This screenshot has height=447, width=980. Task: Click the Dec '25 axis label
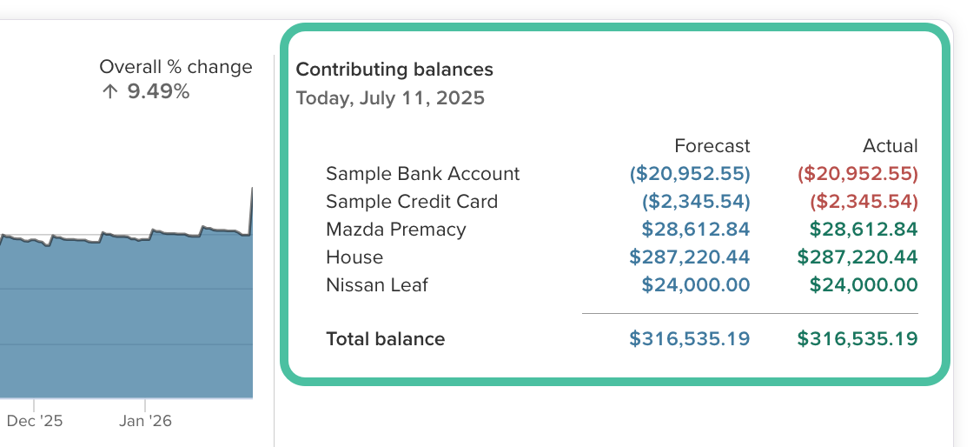click(x=35, y=422)
